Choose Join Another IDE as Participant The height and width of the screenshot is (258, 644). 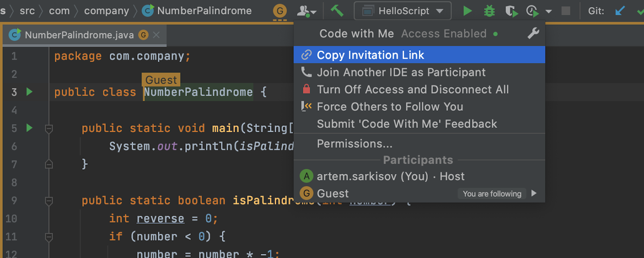[x=419, y=72]
